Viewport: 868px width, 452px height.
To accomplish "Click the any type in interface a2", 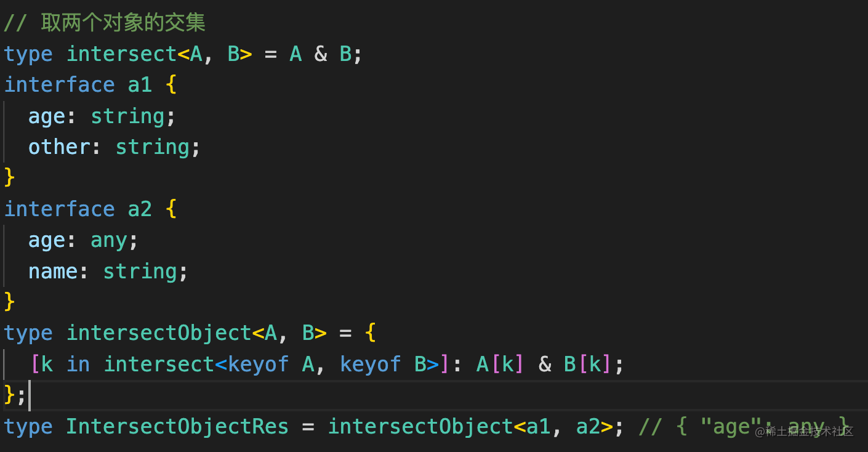I will pos(109,240).
